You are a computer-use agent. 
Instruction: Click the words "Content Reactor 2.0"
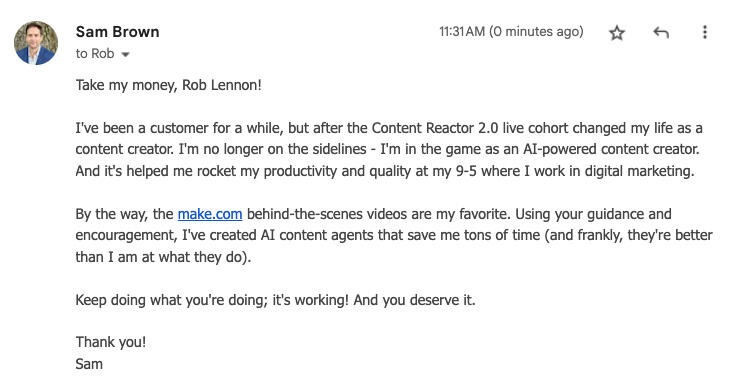435,128
